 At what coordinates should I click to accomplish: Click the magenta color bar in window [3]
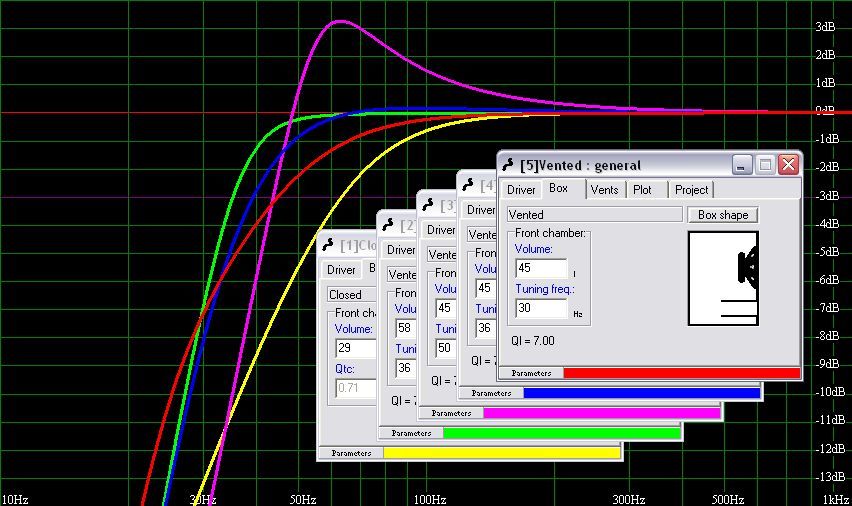pyautogui.click(x=602, y=413)
